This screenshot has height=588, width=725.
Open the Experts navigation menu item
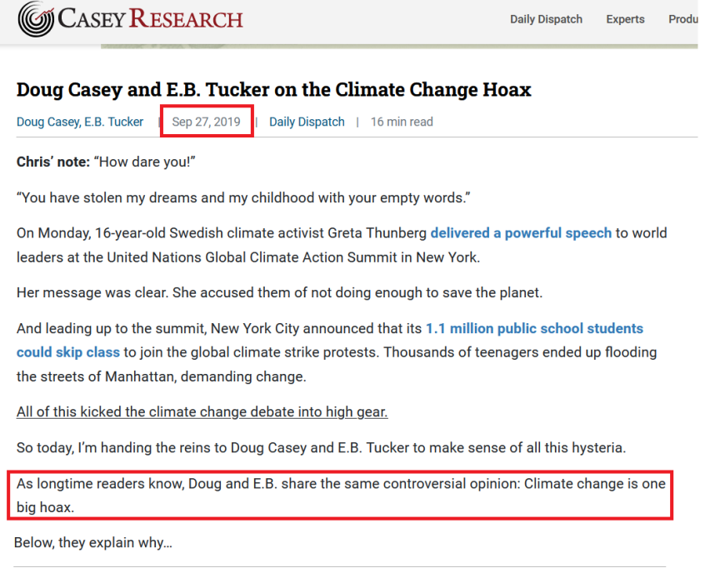pyautogui.click(x=625, y=19)
